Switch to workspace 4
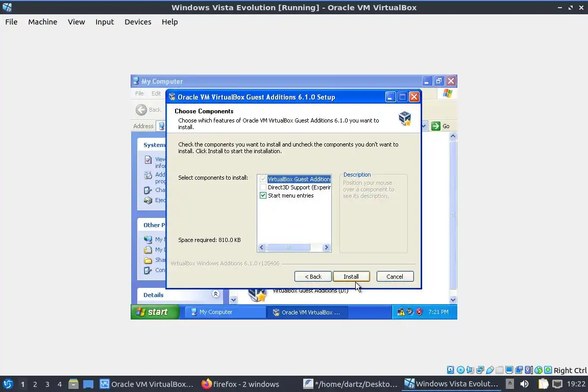 click(x=60, y=384)
